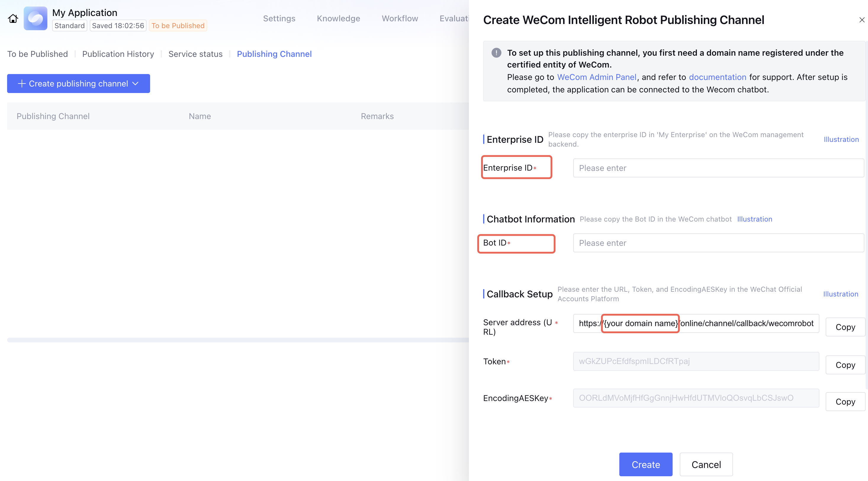The height and width of the screenshot is (481, 868).
Task: Close the WeCom channel panel
Action: tap(861, 20)
